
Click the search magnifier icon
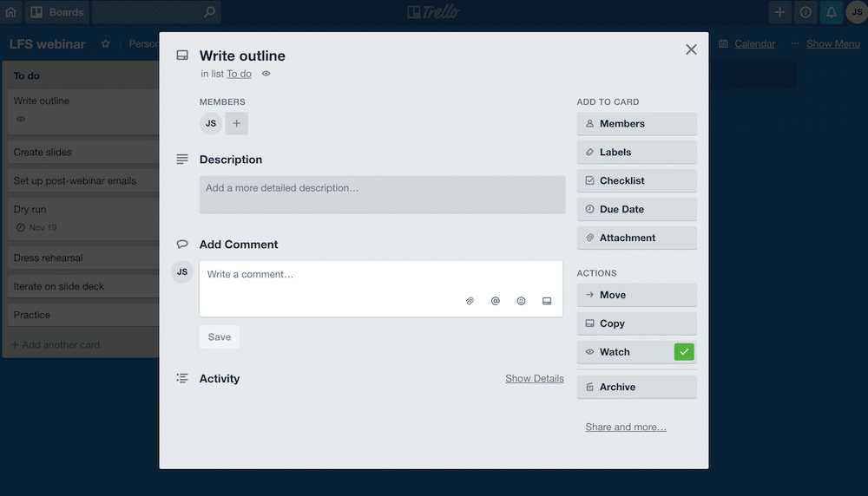click(x=209, y=11)
